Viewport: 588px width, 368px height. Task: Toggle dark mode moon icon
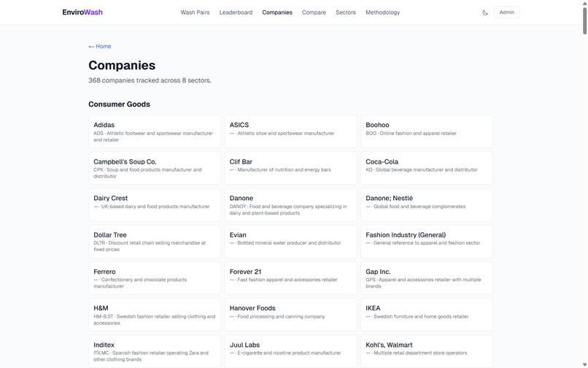[x=485, y=12]
